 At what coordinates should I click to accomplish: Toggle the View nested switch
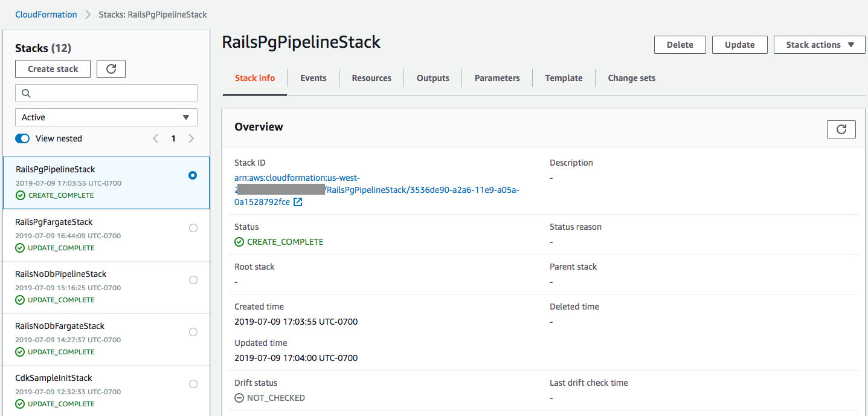point(22,138)
